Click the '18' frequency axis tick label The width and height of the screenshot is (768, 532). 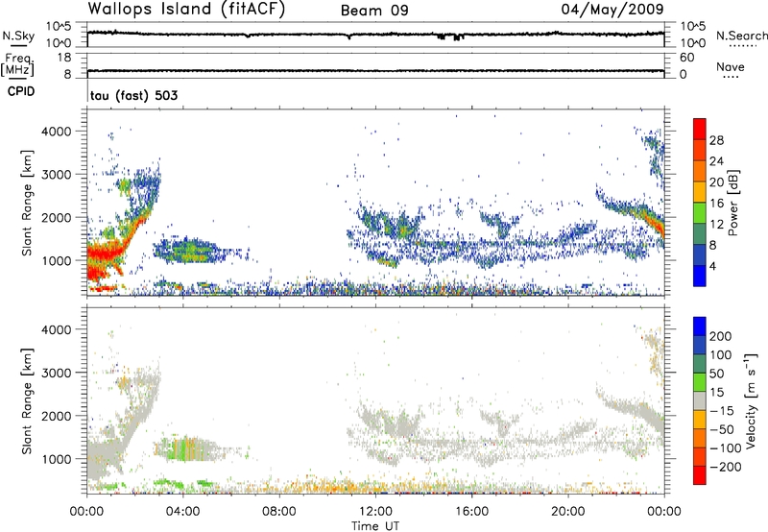pos(64,58)
